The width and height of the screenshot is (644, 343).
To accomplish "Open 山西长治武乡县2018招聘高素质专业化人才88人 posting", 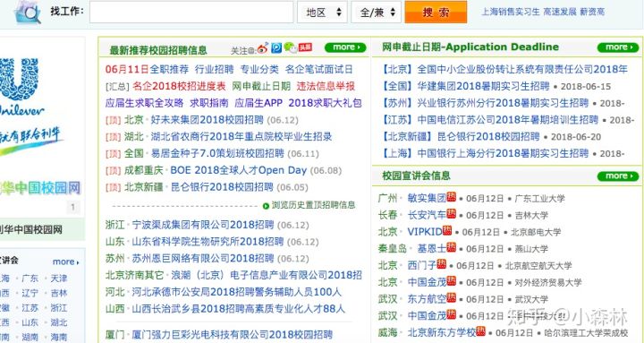I will [x=238, y=309].
